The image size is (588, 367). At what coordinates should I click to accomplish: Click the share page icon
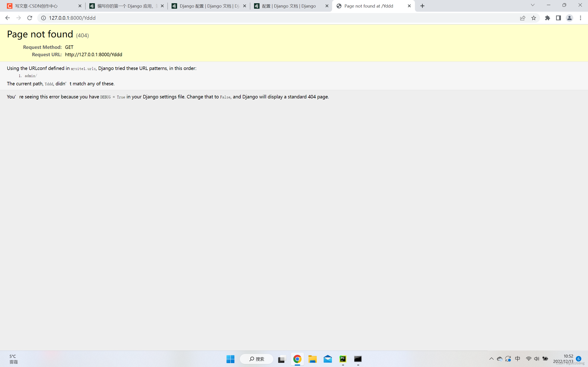523,18
